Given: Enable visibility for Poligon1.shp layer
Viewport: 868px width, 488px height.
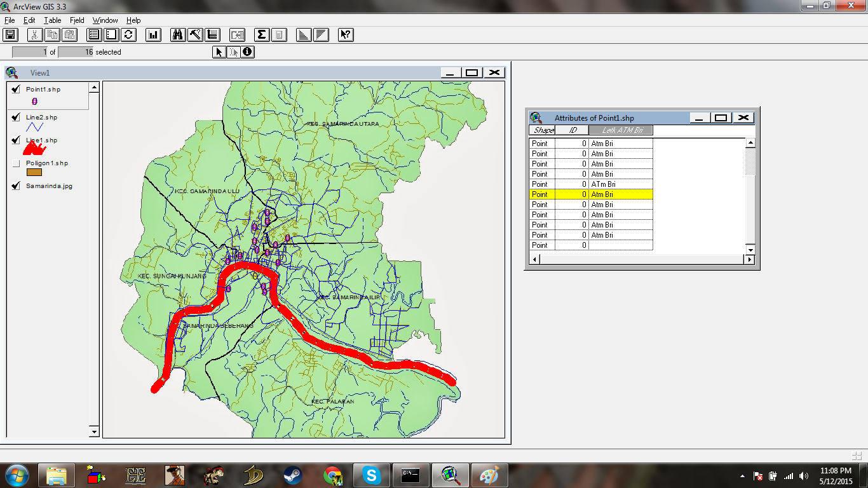Looking at the screenshot, I should 15,163.
